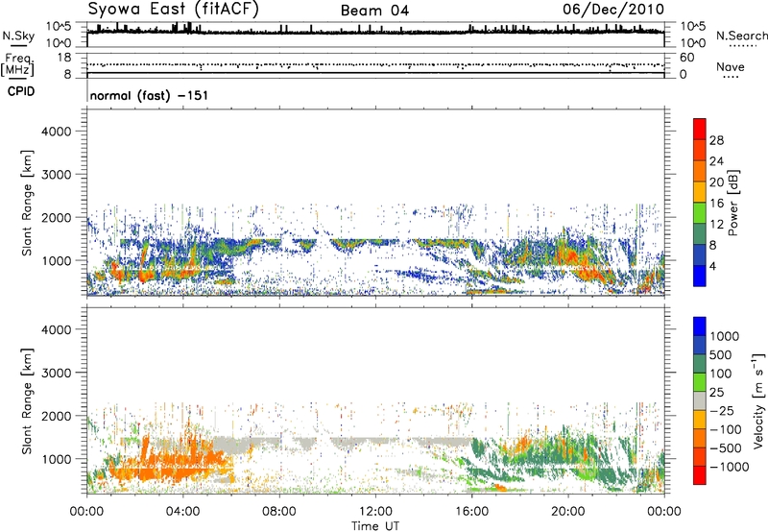Pick the yellow 16–20 dB power swatch
This screenshot has width=768, height=532.
[700, 192]
